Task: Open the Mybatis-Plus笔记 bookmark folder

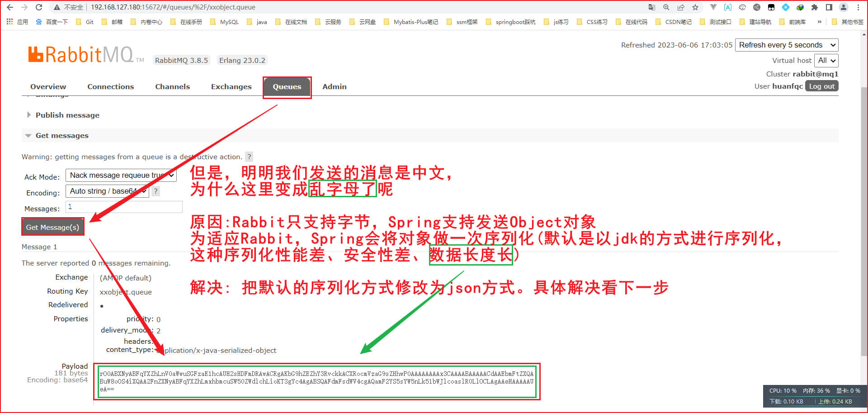Action: (x=411, y=22)
